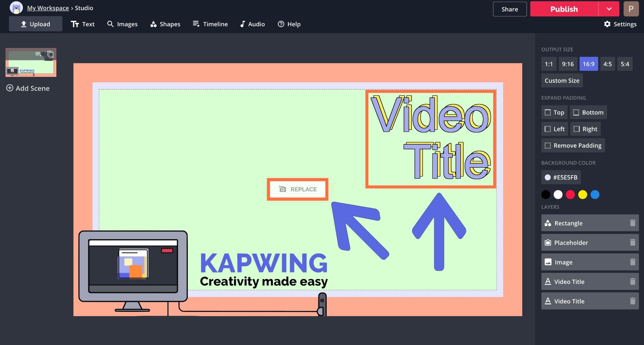Image resolution: width=644 pixels, height=345 pixels.
Task: Set output size to 9:16
Action: click(568, 64)
